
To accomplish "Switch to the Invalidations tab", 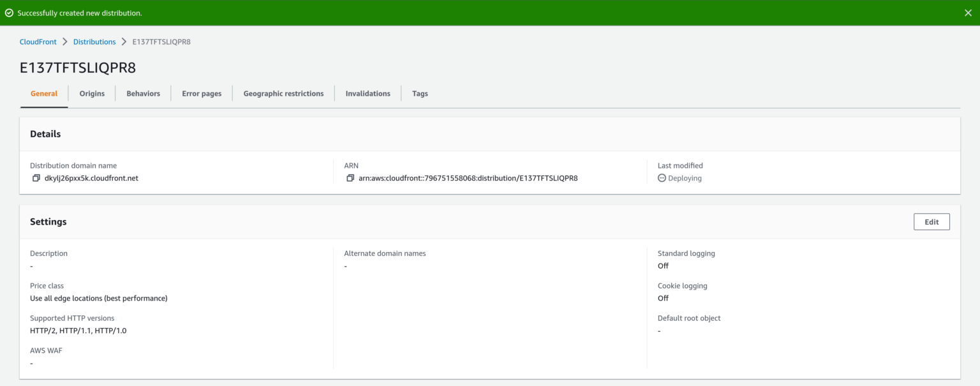I will click(367, 93).
